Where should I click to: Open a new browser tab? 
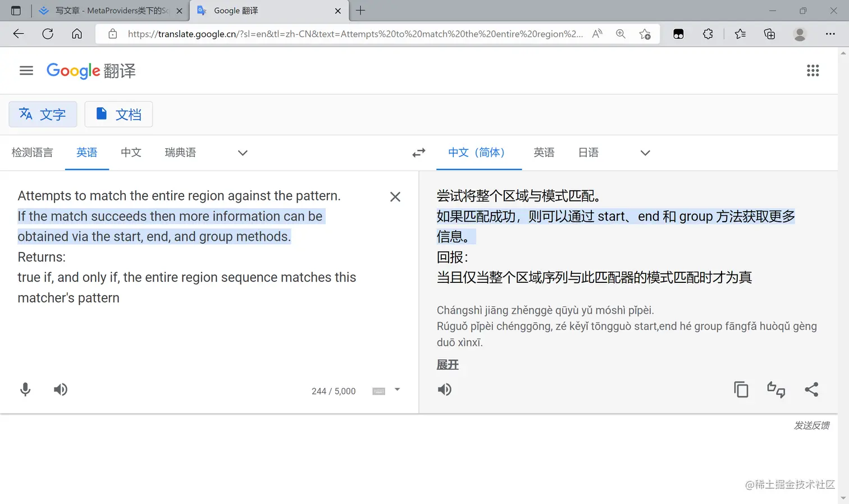click(x=360, y=11)
